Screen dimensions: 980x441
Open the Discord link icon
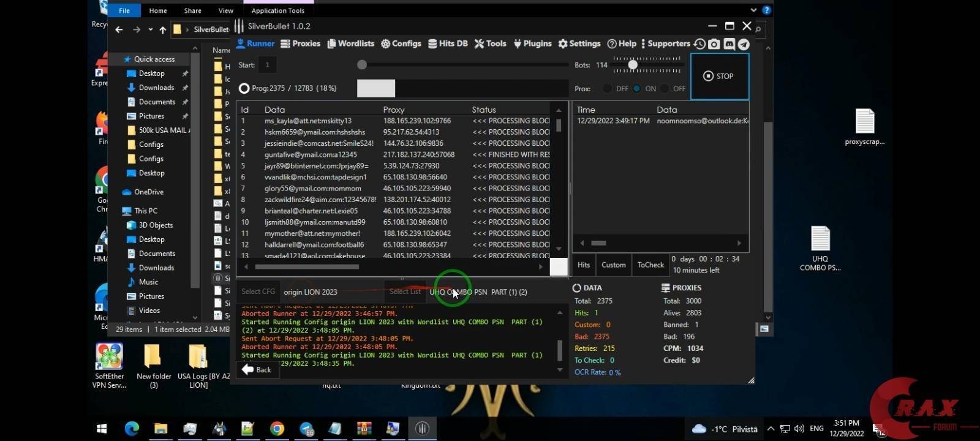(x=729, y=44)
